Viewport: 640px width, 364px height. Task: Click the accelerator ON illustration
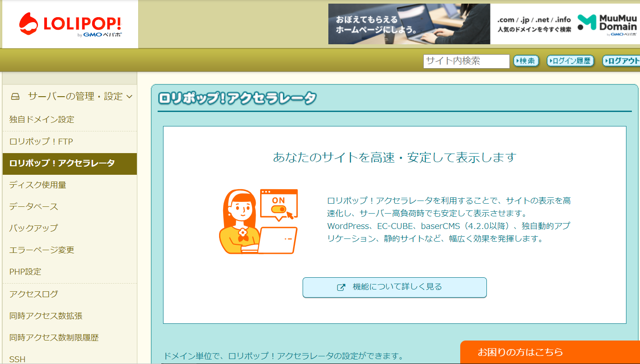[258, 221]
